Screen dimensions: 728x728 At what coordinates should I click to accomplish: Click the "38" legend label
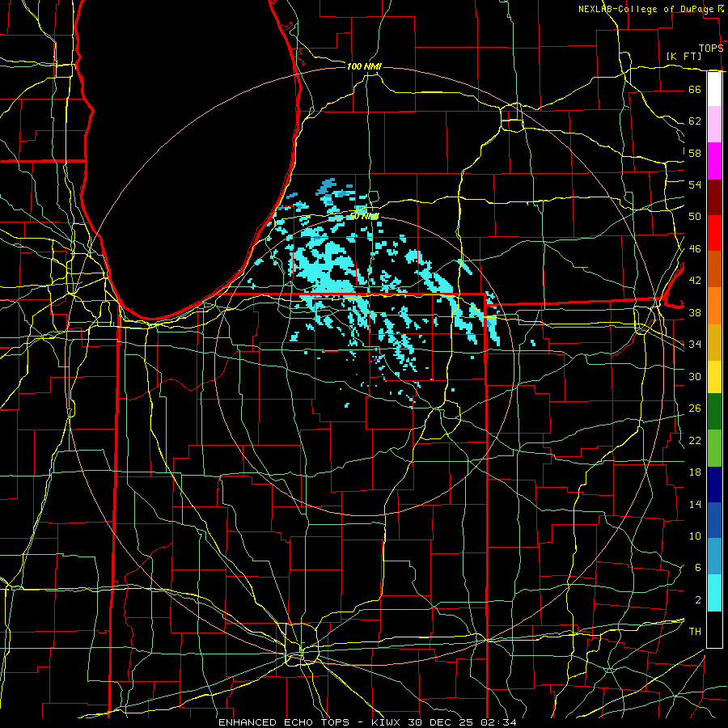tap(695, 313)
